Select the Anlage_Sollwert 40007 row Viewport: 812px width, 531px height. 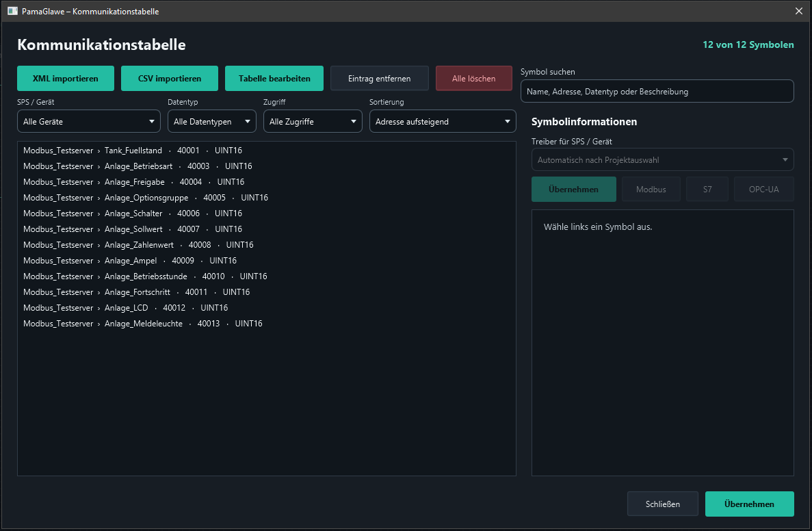coord(267,229)
